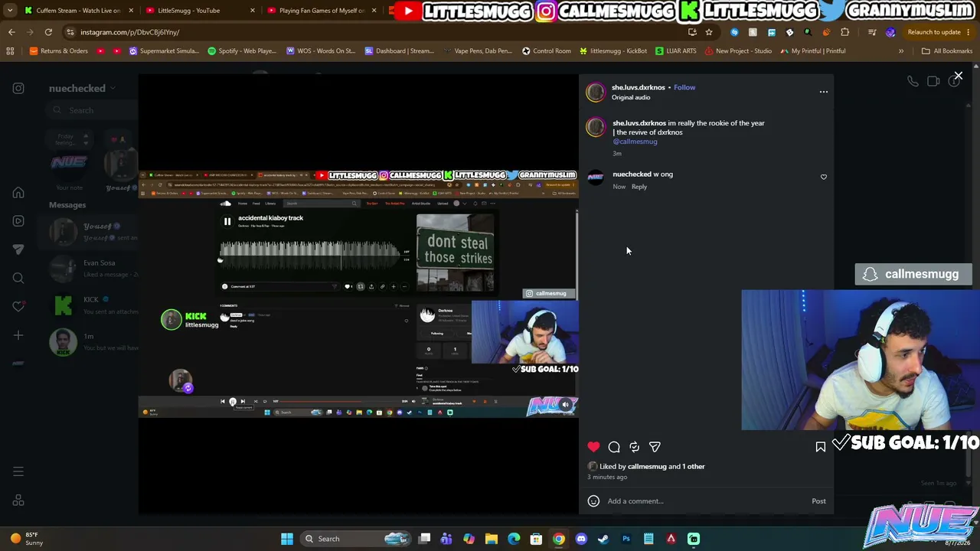Click Relaunch to update button
The height and width of the screenshot is (551, 980).
point(934,32)
